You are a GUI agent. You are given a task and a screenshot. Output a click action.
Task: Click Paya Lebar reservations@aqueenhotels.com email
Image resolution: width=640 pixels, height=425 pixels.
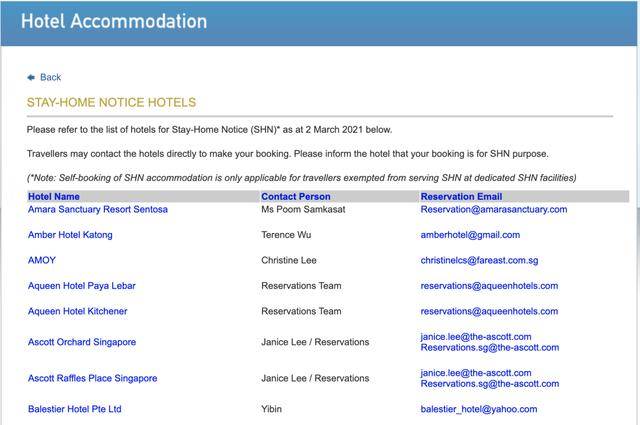[x=489, y=286]
